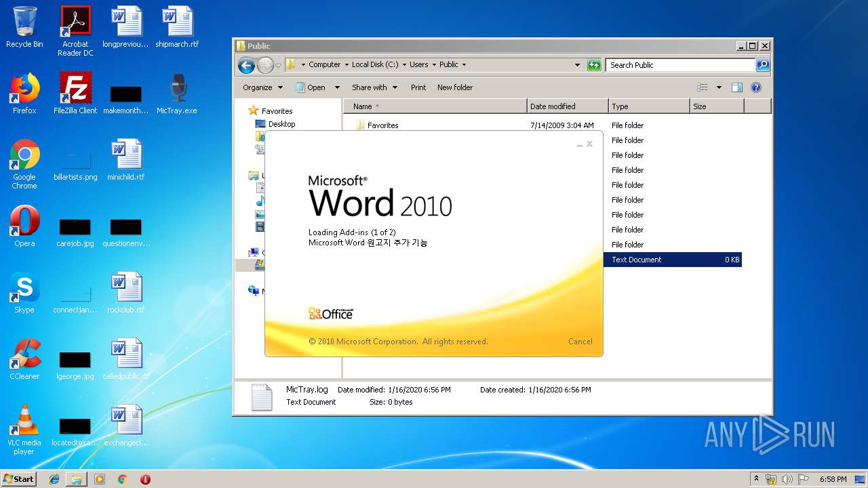The width and height of the screenshot is (868, 488).
Task: Click Print in the Explorer toolbar
Action: click(418, 87)
